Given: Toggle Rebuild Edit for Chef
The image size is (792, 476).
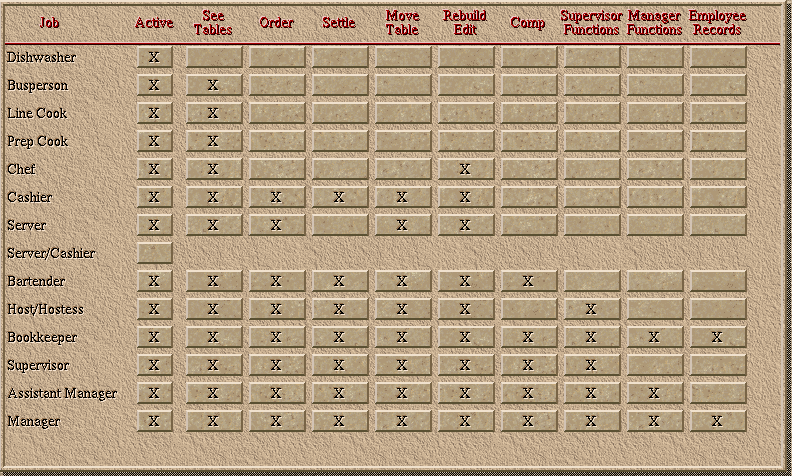Looking at the screenshot, I should point(465,169).
